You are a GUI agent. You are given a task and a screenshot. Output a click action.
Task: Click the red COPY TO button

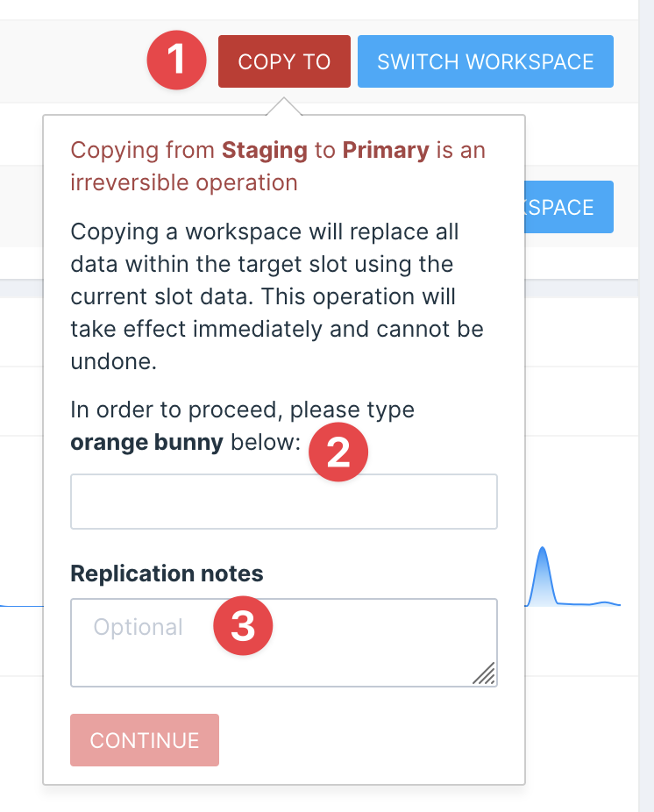284,61
